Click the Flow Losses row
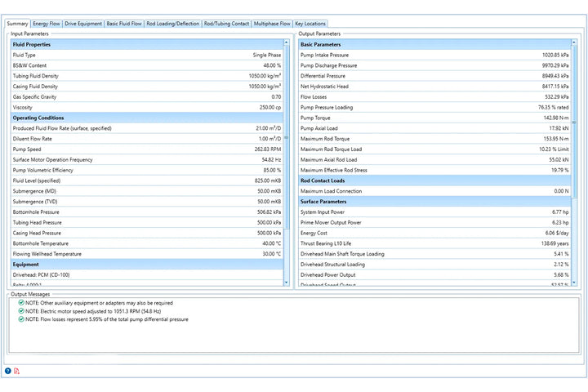The height and width of the screenshot is (392, 588). tap(434, 97)
